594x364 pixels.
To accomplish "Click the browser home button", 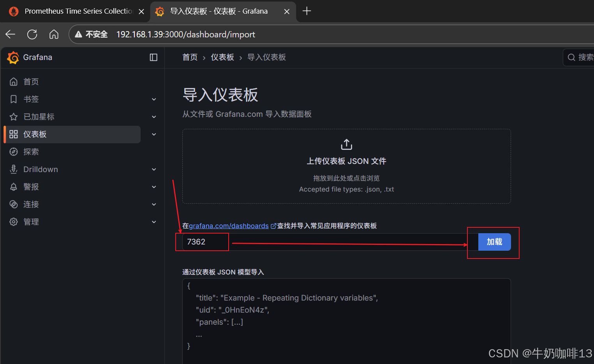I will (x=54, y=34).
